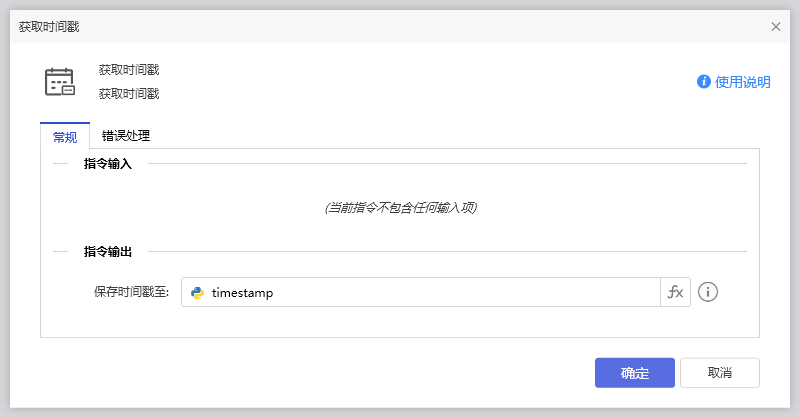Click the bold command name beside the calendar icon

129,70
